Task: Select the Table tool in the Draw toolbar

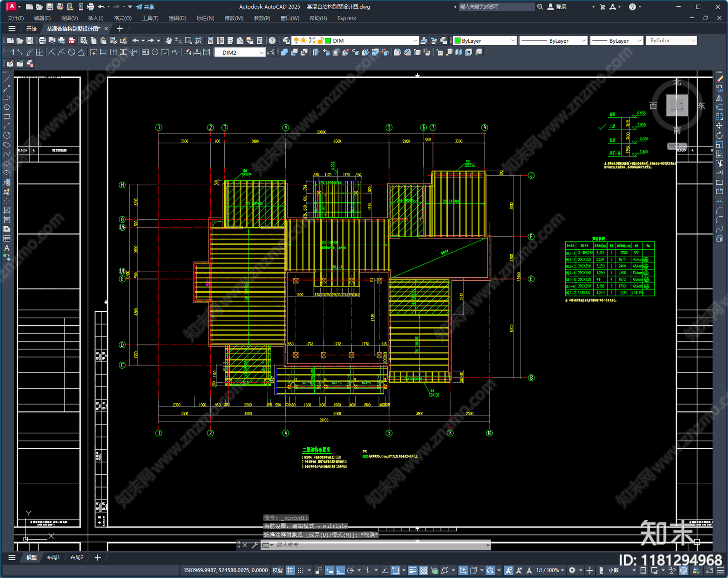Action: [x=7, y=238]
